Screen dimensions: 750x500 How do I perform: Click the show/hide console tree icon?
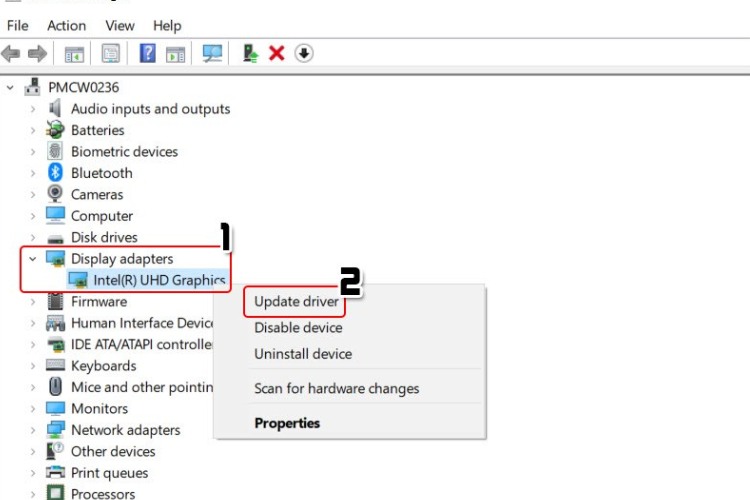[74, 53]
